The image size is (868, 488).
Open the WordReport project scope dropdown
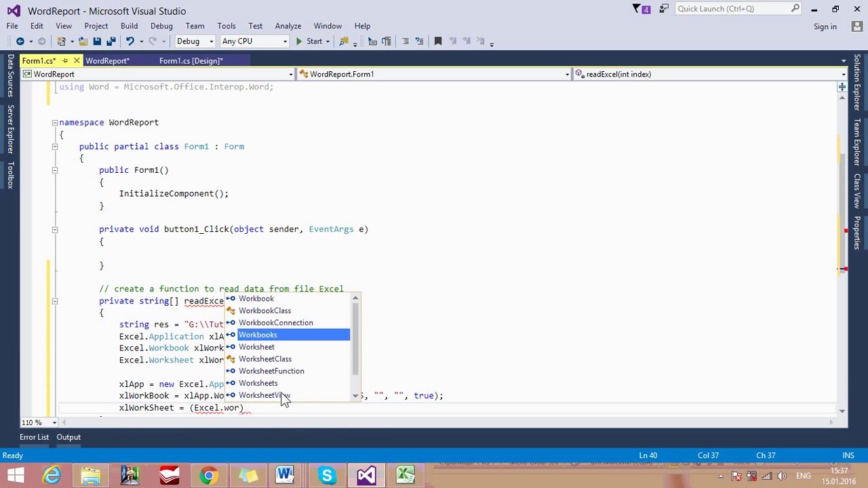pyautogui.click(x=159, y=74)
